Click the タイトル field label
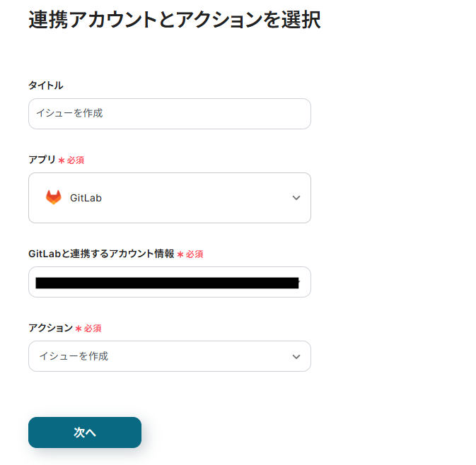The image size is (476, 465). click(46, 86)
